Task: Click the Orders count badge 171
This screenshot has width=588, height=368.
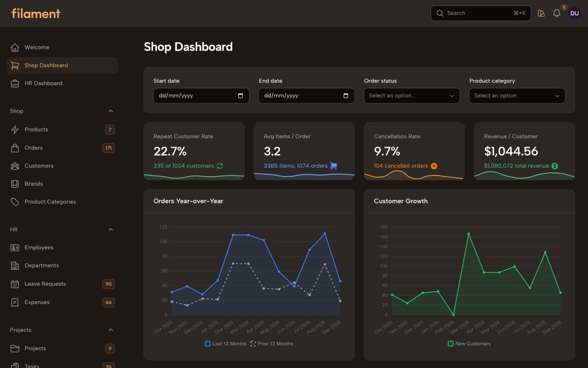Action: coord(108,148)
